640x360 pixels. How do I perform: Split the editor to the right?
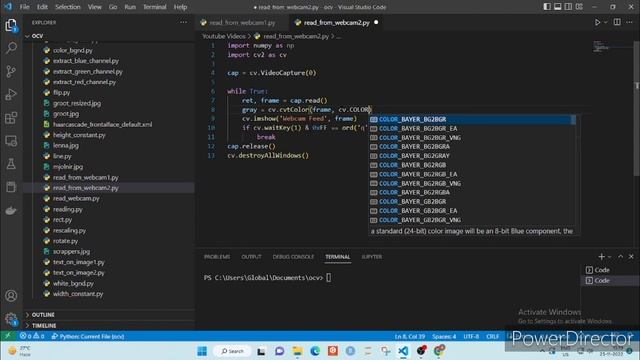pyautogui.click(x=617, y=22)
